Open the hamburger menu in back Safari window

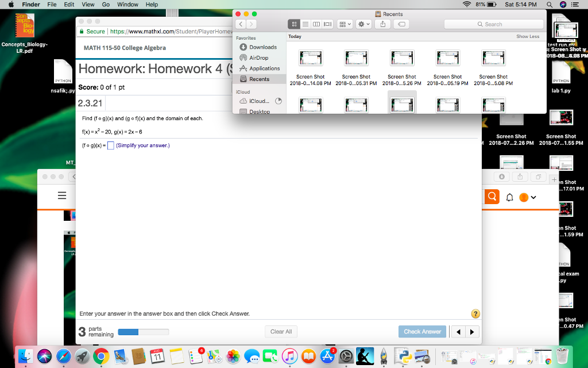tap(62, 195)
